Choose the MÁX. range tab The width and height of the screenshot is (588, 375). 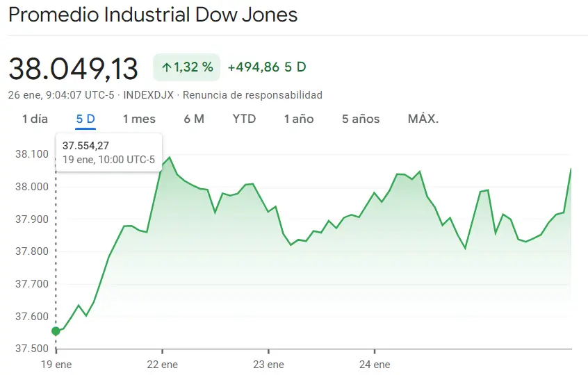(x=423, y=119)
